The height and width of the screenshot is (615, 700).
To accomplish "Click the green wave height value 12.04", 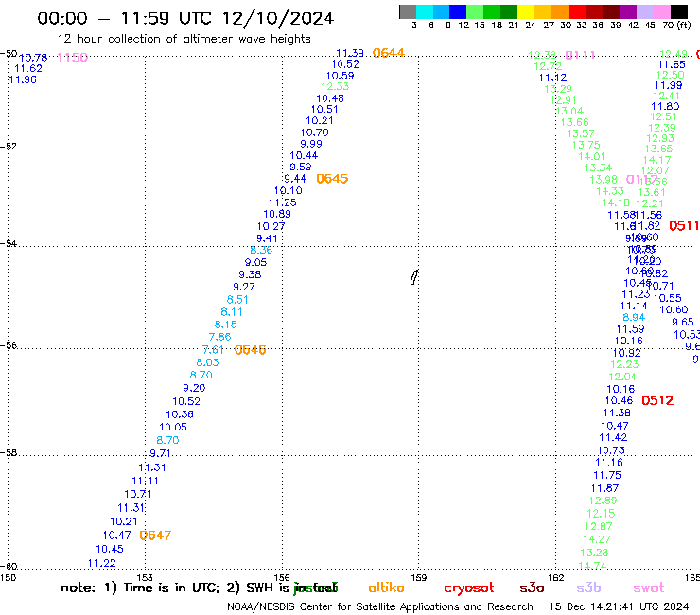I will (x=622, y=377).
